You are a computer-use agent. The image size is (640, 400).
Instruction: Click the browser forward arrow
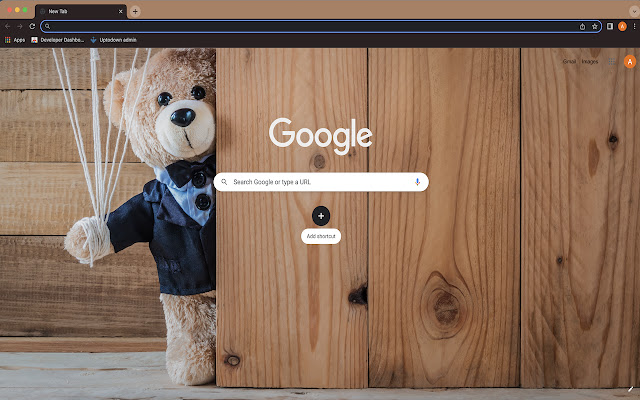coord(20,27)
